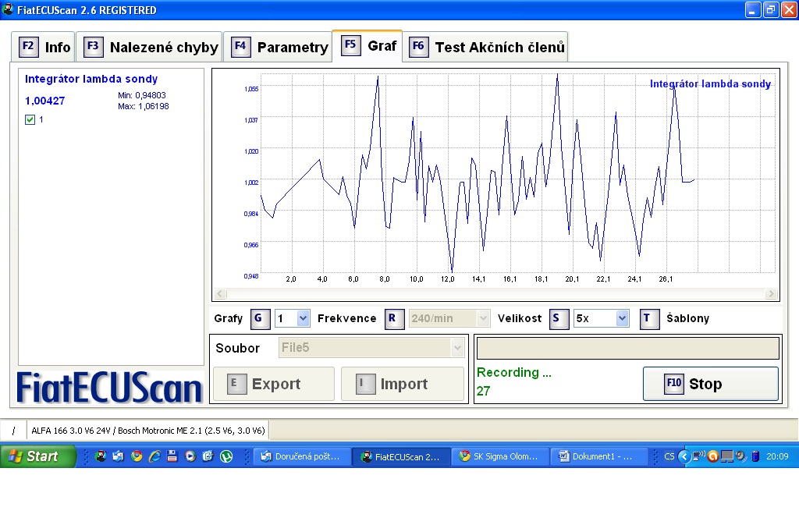Open uTorrent from the quick launch bar

(226, 456)
